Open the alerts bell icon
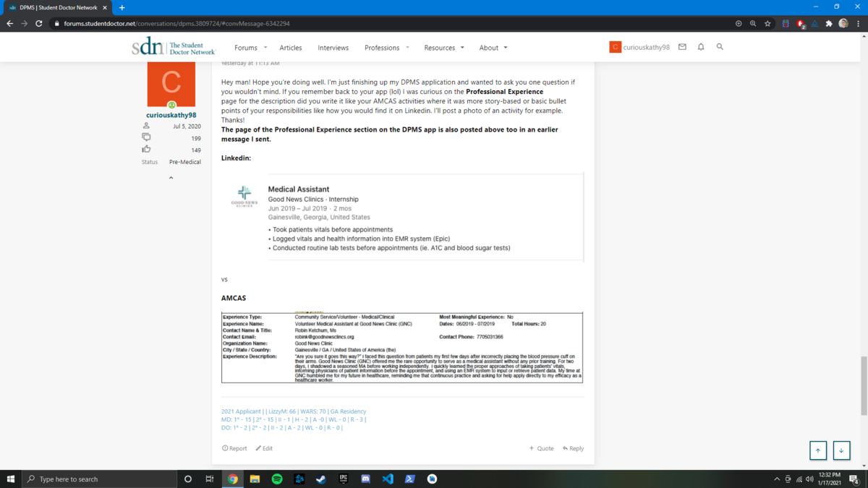The image size is (868, 488). 701,47
